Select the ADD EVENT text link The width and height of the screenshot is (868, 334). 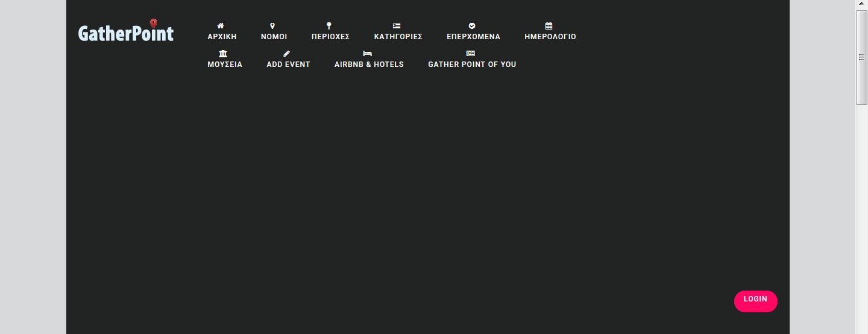[x=288, y=65]
